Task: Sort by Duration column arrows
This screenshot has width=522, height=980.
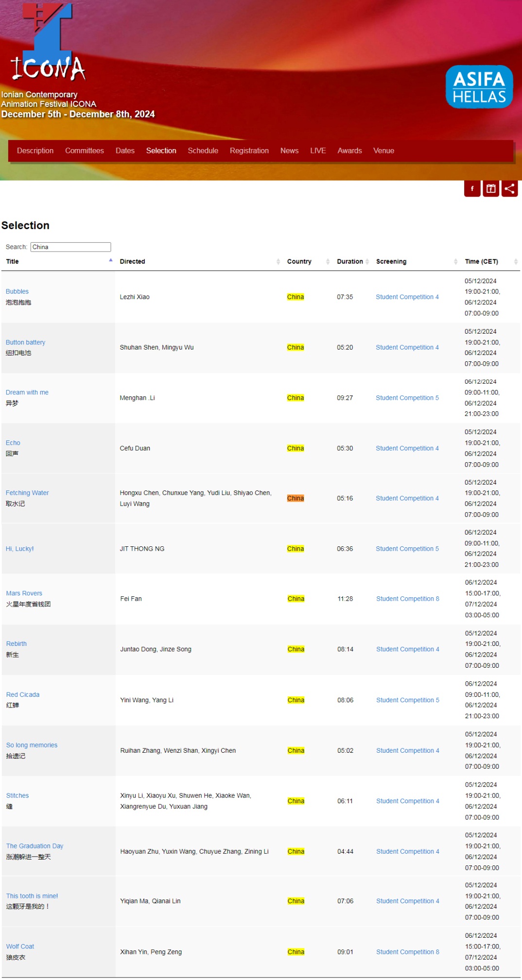Action: coord(367,262)
